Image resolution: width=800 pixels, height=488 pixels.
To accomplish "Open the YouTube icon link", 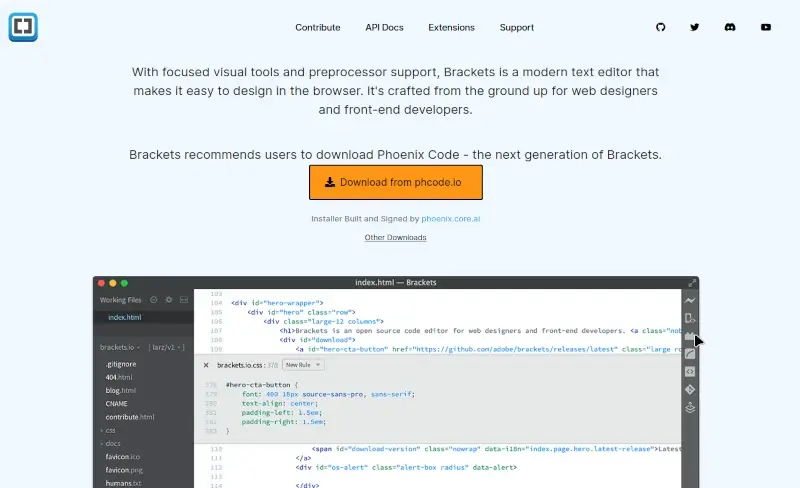I will (766, 28).
